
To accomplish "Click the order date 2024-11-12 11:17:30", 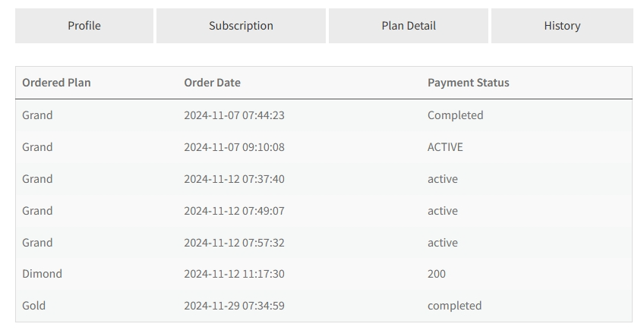I will (234, 274).
